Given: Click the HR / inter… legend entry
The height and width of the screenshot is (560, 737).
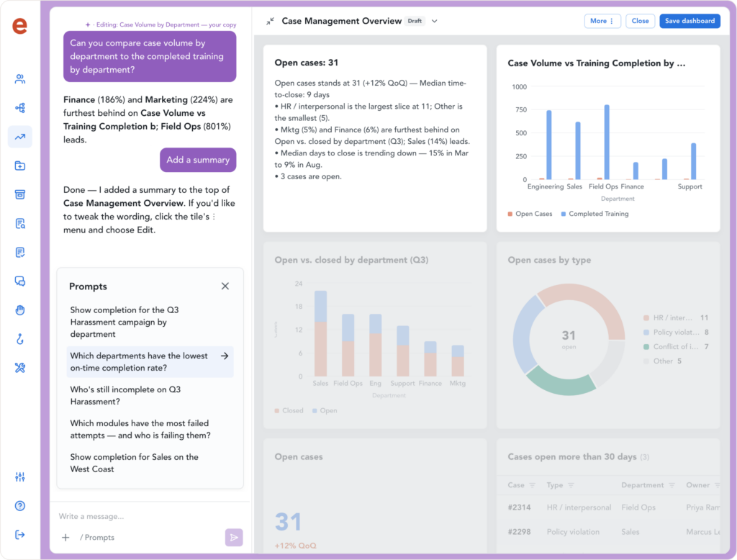Looking at the screenshot, I should [x=675, y=318].
